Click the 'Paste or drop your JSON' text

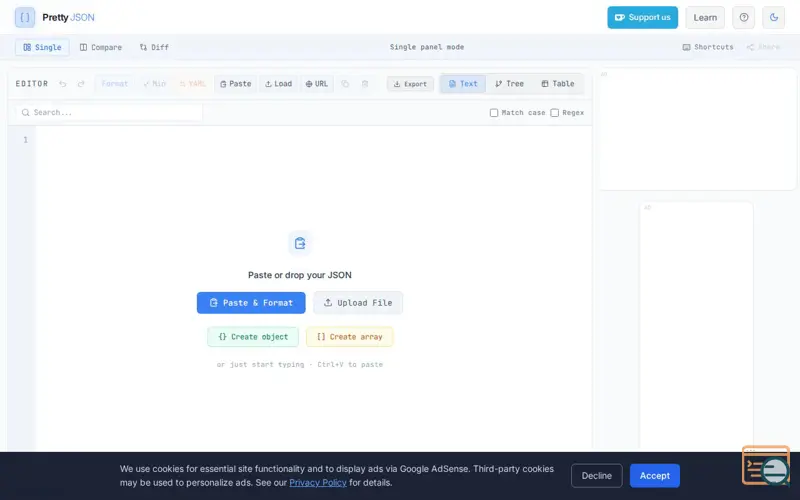299,275
